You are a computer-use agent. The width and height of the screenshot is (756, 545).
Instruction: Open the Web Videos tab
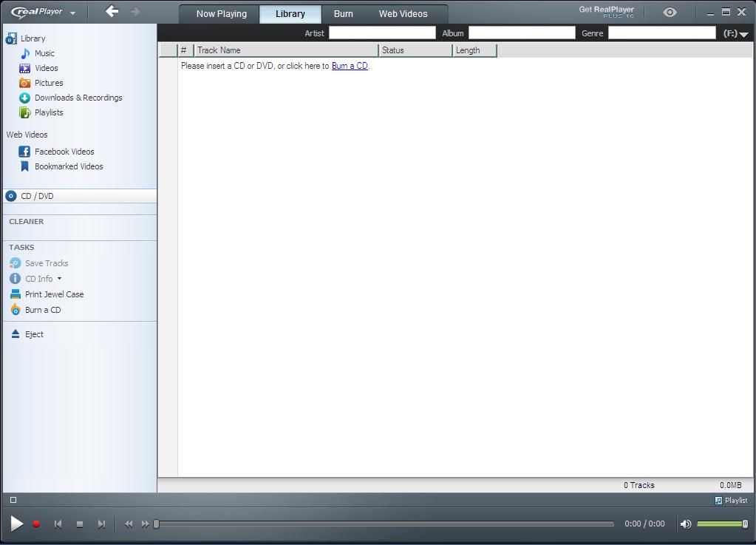pyautogui.click(x=403, y=14)
